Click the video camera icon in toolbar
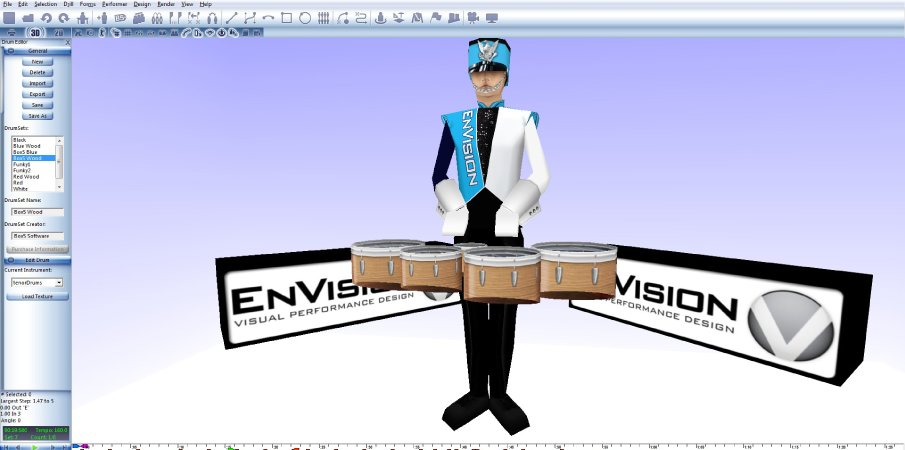 coord(472,18)
